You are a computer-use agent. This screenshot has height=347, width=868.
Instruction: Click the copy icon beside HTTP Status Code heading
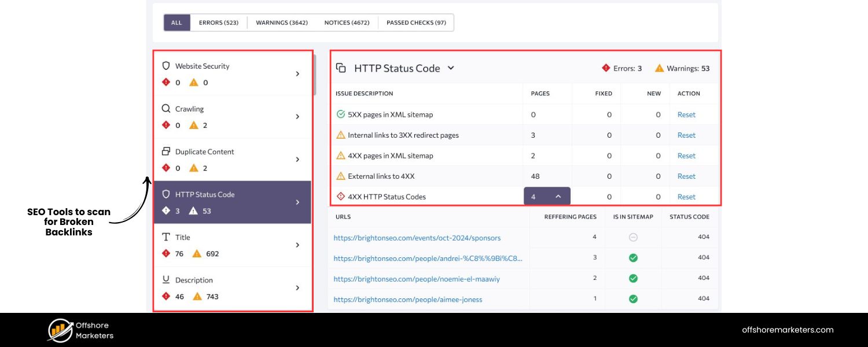(x=341, y=68)
